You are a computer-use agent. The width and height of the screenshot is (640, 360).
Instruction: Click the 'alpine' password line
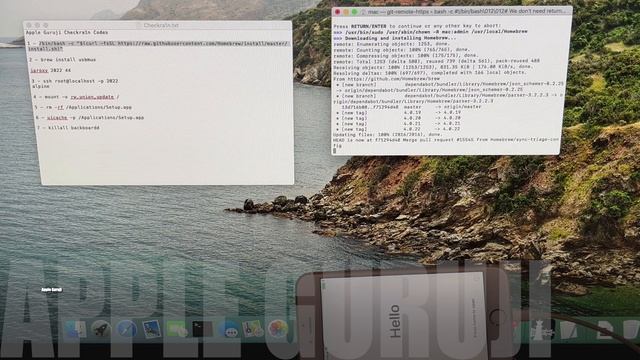click(41, 86)
